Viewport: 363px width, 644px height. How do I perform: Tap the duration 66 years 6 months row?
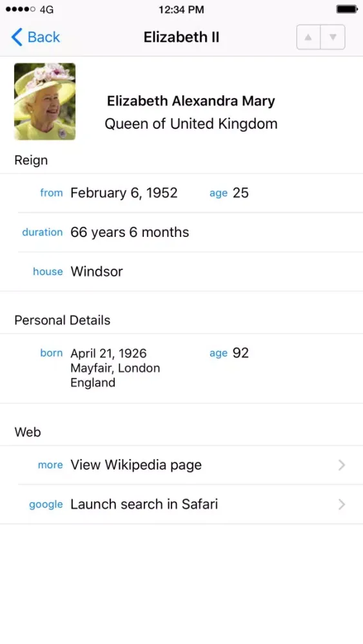(x=181, y=232)
